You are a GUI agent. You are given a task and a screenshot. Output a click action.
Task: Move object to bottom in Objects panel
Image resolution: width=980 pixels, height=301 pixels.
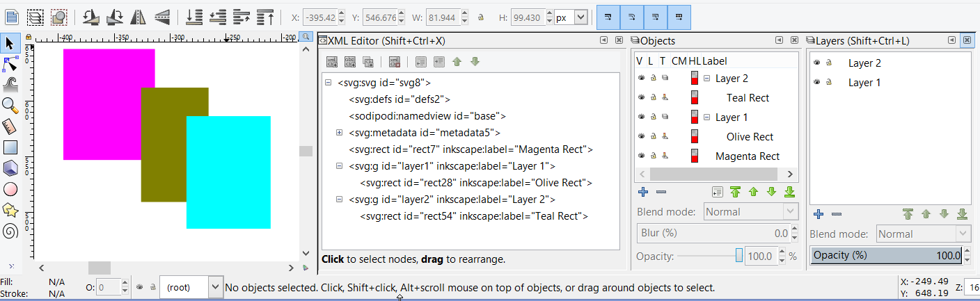pyautogui.click(x=789, y=192)
